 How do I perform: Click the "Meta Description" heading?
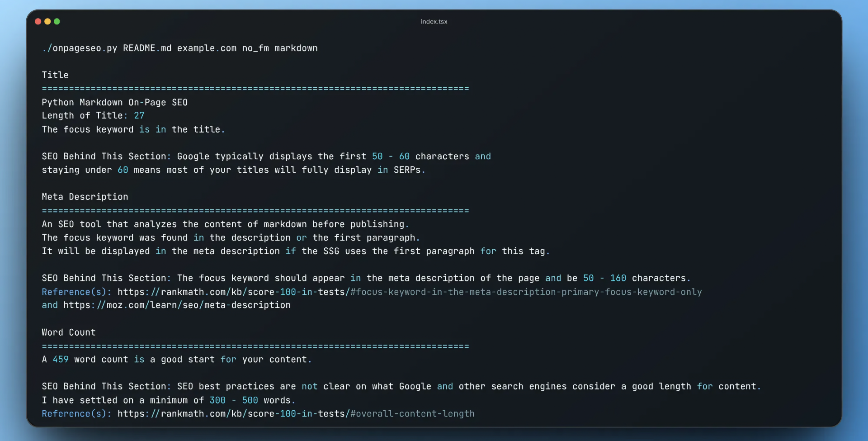(x=85, y=197)
